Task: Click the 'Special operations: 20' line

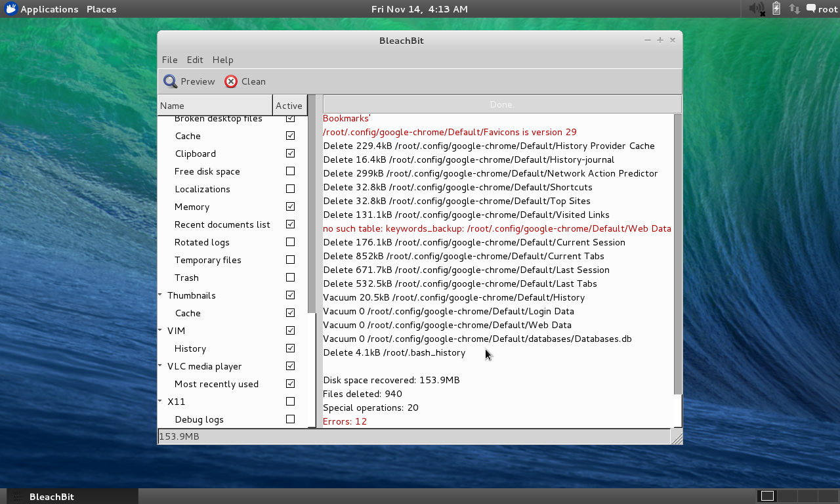Action: coord(370,408)
